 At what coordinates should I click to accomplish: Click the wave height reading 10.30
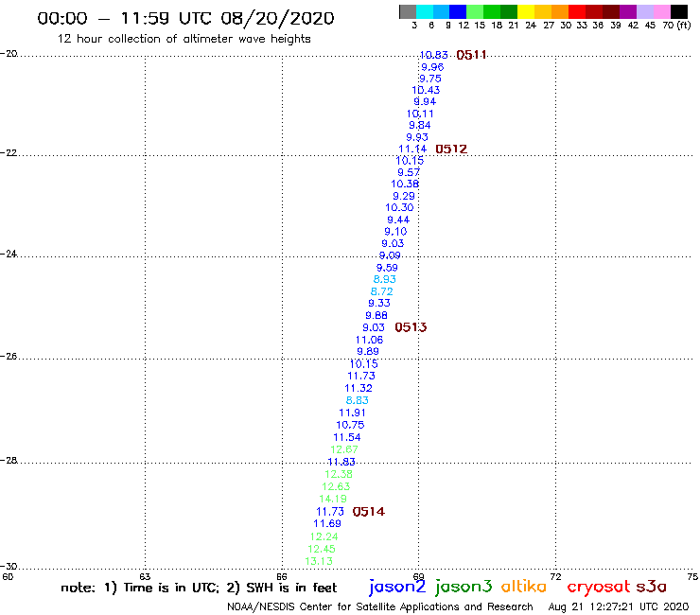tap(399, 207)
